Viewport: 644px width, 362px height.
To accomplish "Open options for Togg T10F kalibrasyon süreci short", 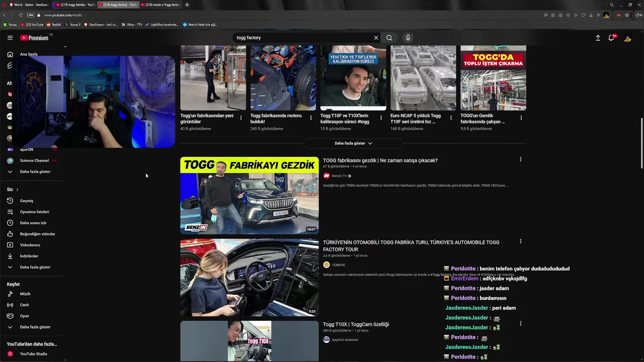I will click(381, 118).
